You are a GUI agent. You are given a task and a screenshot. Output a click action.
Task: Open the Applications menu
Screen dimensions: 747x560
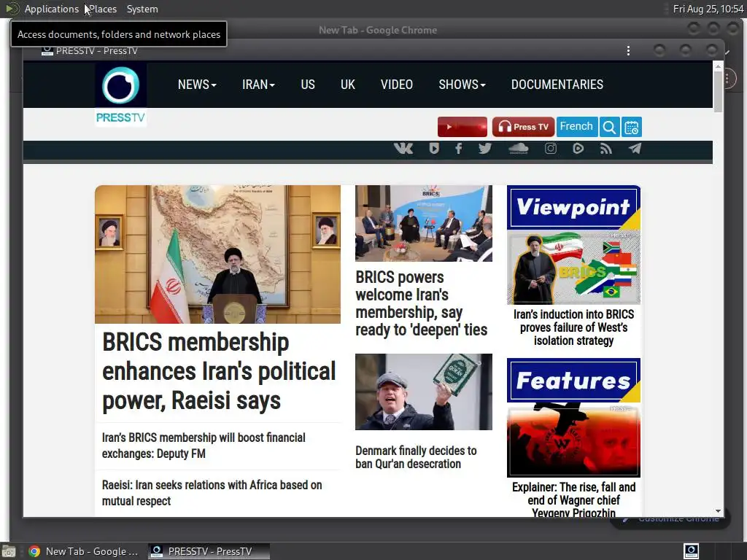[52, 9]
